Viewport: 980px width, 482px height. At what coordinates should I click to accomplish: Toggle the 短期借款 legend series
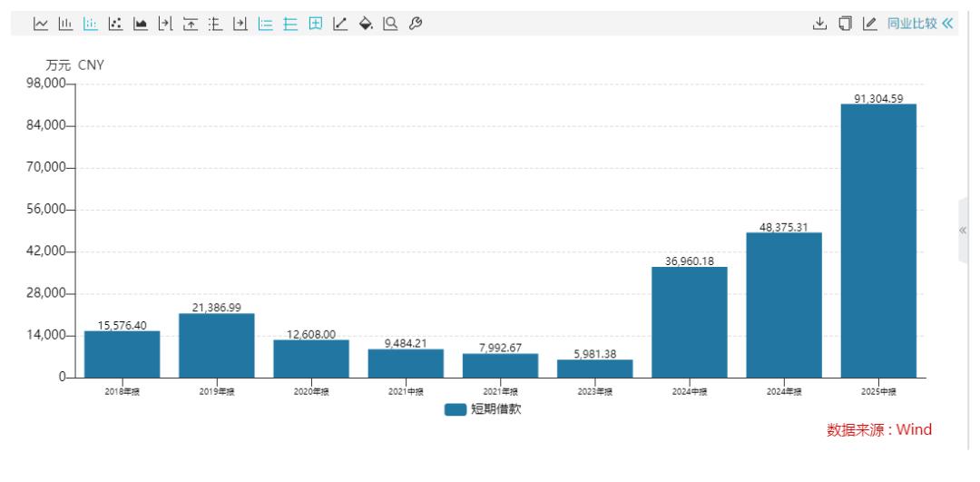(483, 409)
